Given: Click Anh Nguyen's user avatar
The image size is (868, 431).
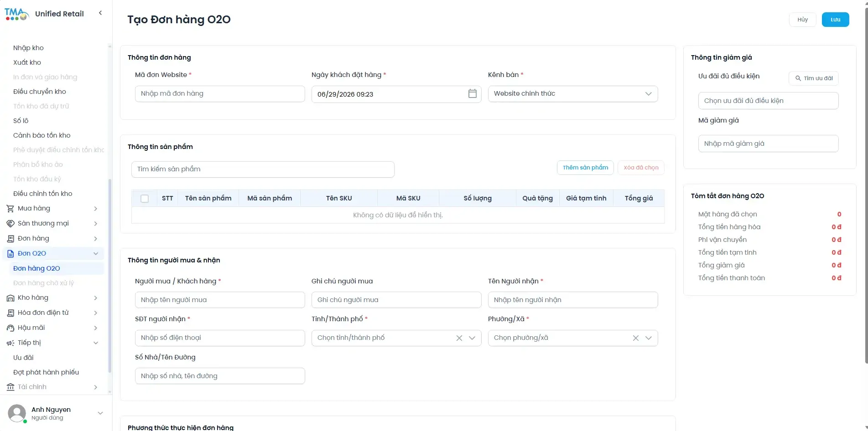Looking at the screenshot, I should [17, 413].
